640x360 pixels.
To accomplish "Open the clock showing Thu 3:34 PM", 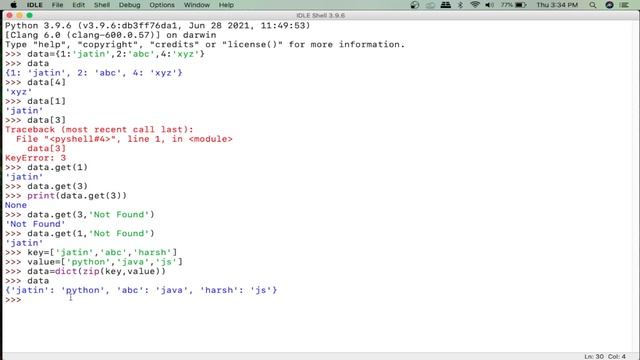I will [x=557, y=5].
